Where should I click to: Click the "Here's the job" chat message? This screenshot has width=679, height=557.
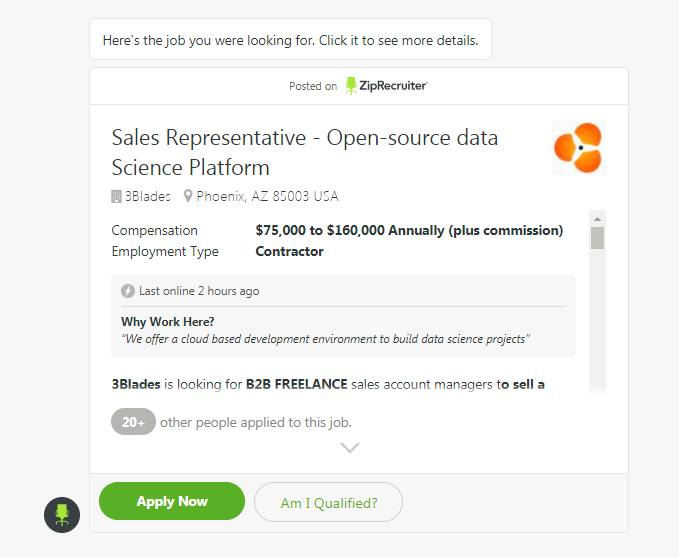pyautogui.click(x=290, y=41)
